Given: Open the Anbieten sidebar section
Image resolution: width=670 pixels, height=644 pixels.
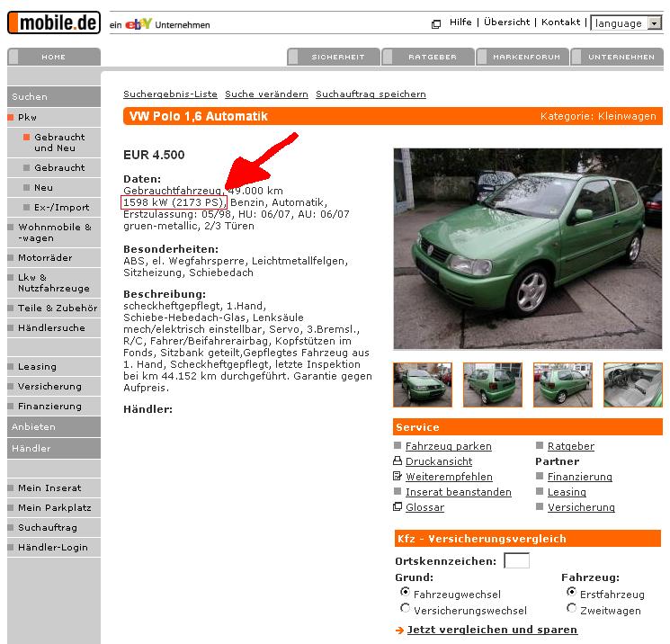Looking at the screenshot, I should point(54,426).
